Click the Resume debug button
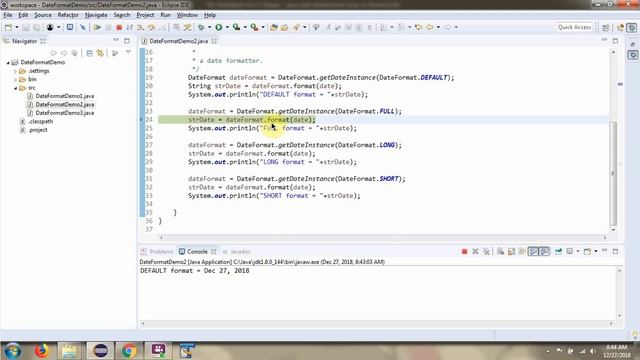The width and height of the screenshot is (640, 360). click(x=97, y=27)
